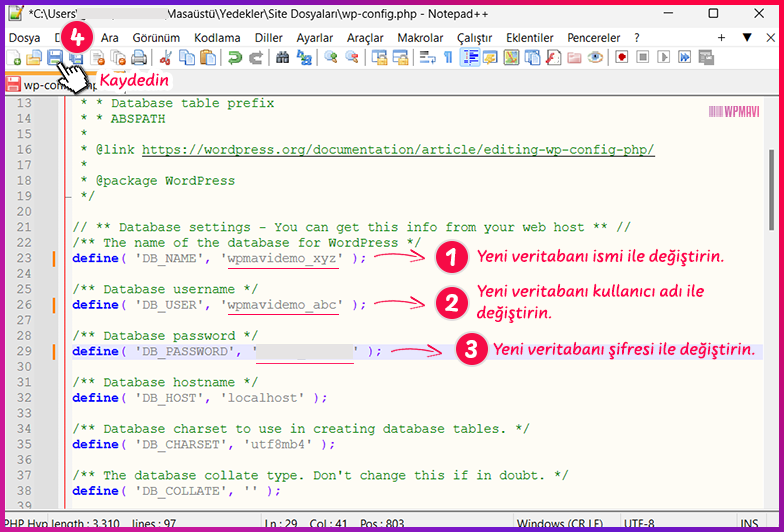Paste using the clipboard icon
Screen dimensions: 784x532
coord(208,58)
